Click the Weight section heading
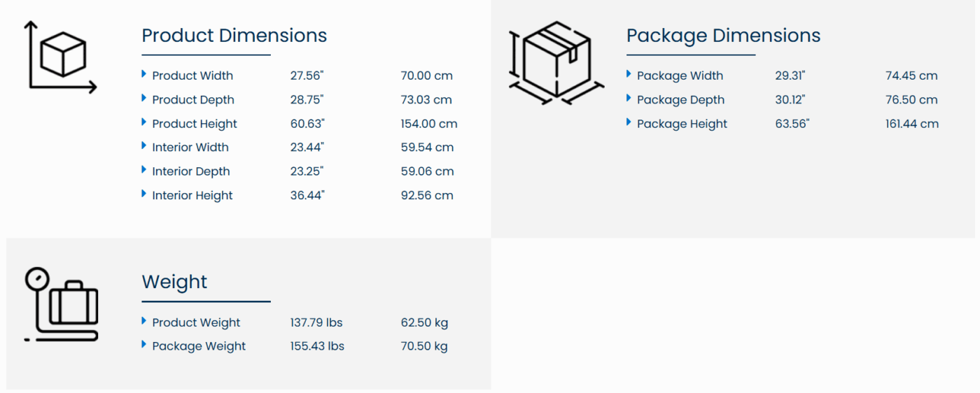 tap(174, 282)
